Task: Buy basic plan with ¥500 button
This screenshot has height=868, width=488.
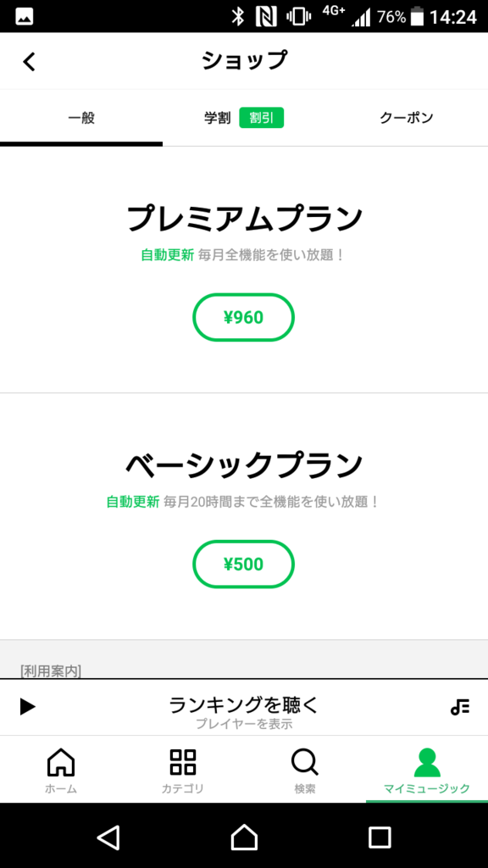Action: click(243, 564)
